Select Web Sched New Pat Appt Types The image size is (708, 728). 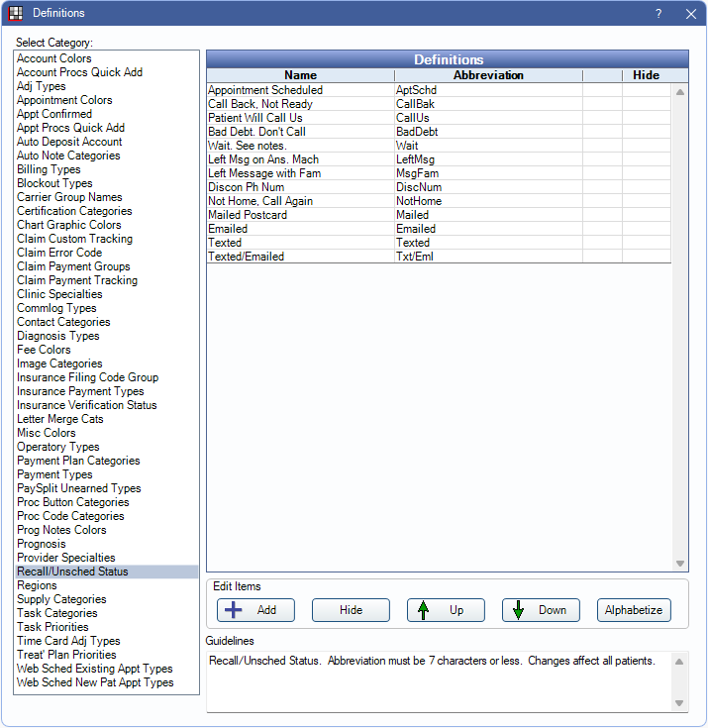pyautogui.click(x=95, y=682)
